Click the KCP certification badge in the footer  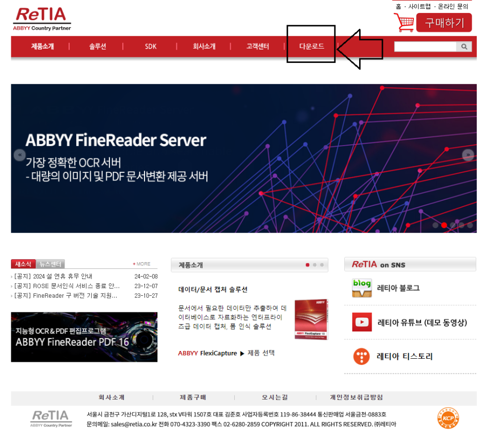click(x=448, y=419)
